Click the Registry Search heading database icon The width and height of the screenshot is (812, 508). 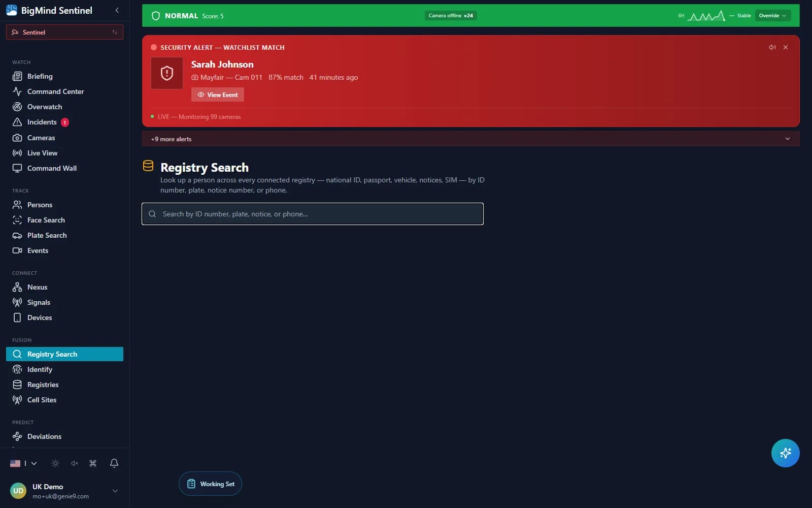pyautogui.click(x=148, y=166)
